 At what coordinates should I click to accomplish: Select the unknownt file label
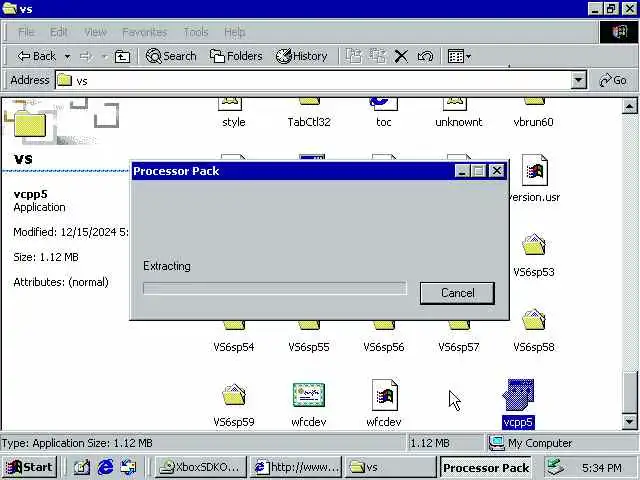[459, 122]
